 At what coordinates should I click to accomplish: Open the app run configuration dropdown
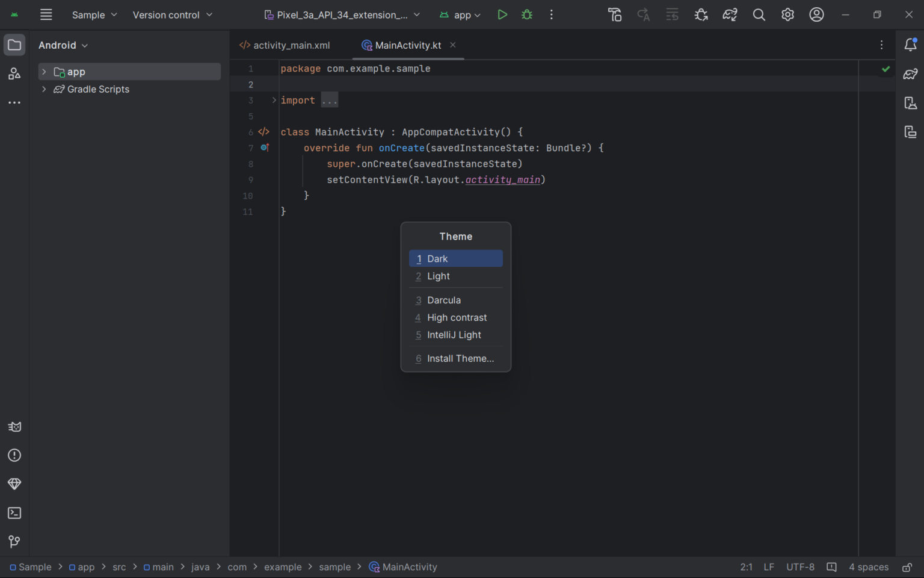460,14
